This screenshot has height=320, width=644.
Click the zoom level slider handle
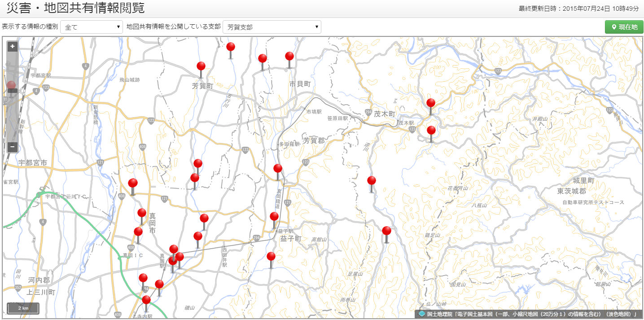click(x=13, y=91)
